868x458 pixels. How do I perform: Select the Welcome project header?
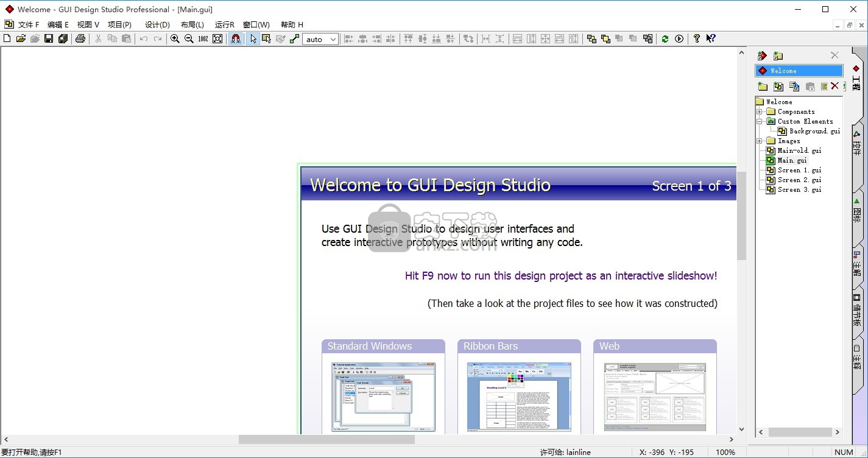[799, 71]
